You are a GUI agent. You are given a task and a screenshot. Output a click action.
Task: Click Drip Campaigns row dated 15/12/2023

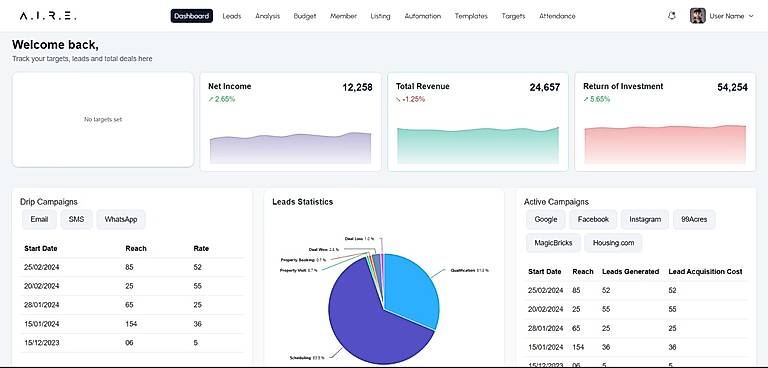tap(132, 343)
